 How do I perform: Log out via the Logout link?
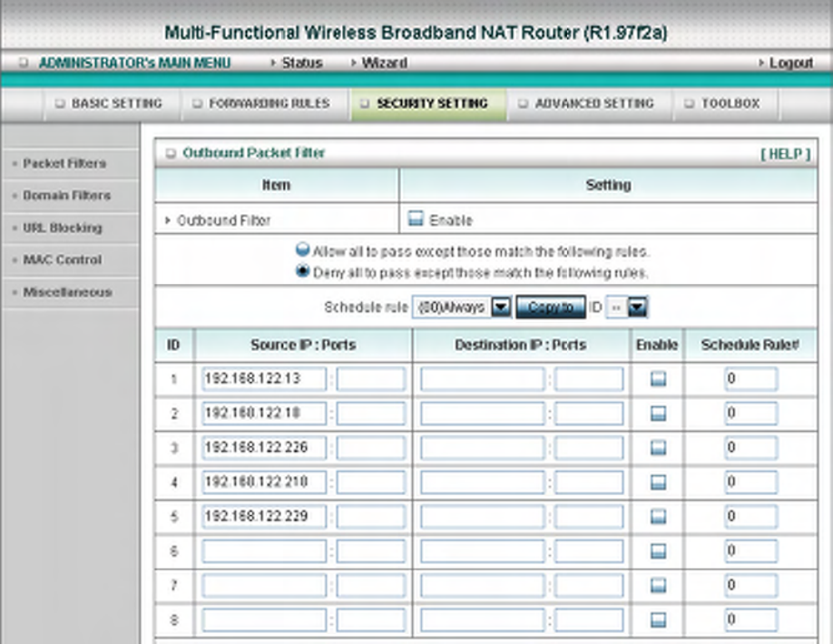791,63
